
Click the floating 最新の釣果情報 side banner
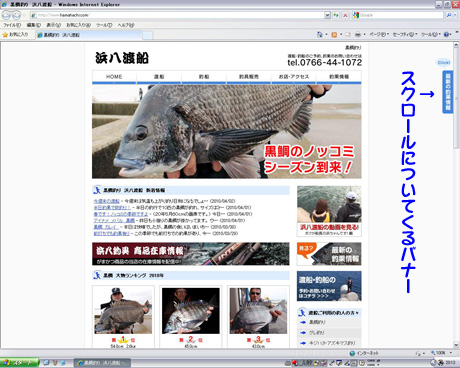447,92
